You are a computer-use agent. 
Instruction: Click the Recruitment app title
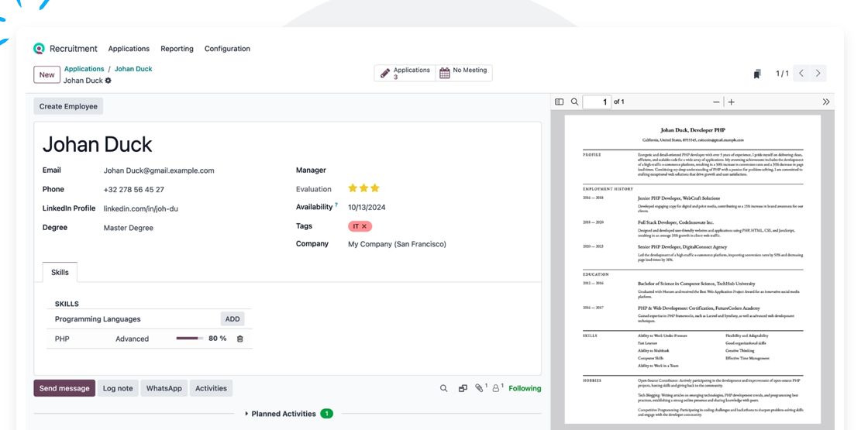point(74,49)
